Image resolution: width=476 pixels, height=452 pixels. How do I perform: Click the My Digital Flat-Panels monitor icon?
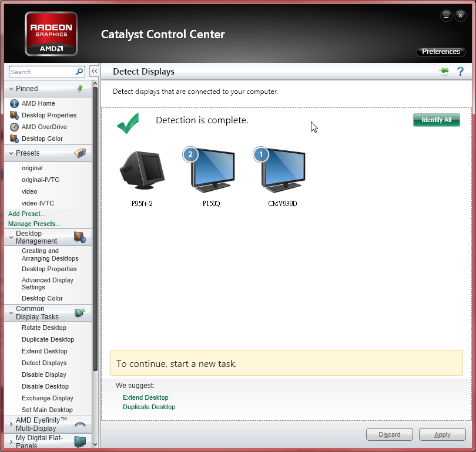[x=80, y=441]
